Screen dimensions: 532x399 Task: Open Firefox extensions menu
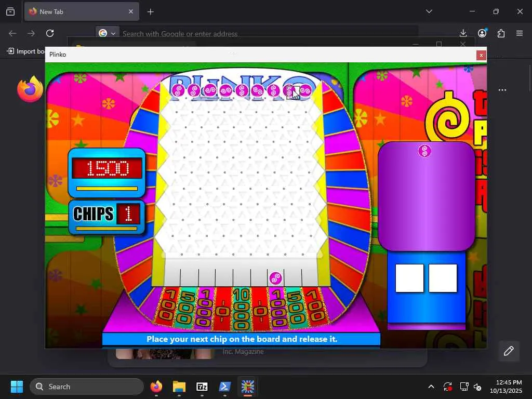pos(501,33)
